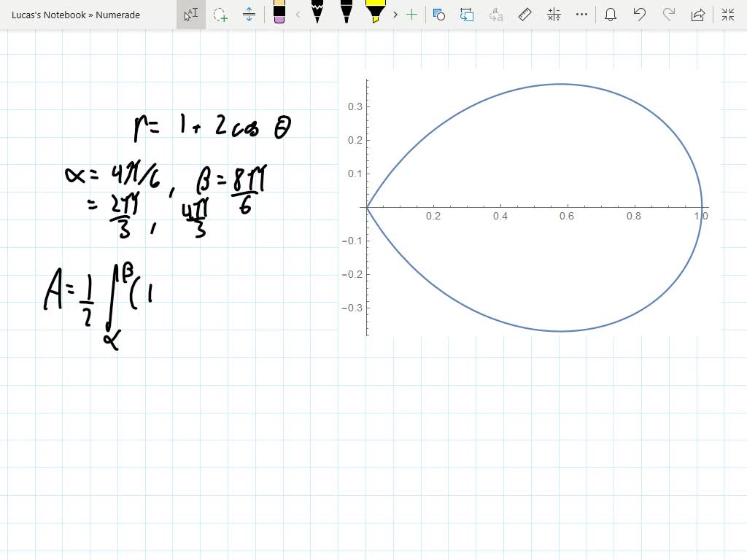
Task: Reveal more pens with the right chevron
Action: click(395, 15)
